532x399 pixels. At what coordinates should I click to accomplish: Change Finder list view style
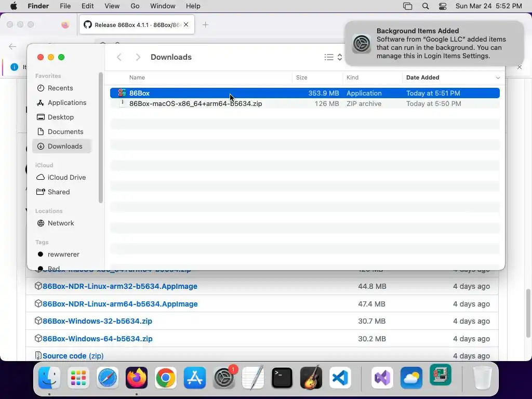click(333, 57)
